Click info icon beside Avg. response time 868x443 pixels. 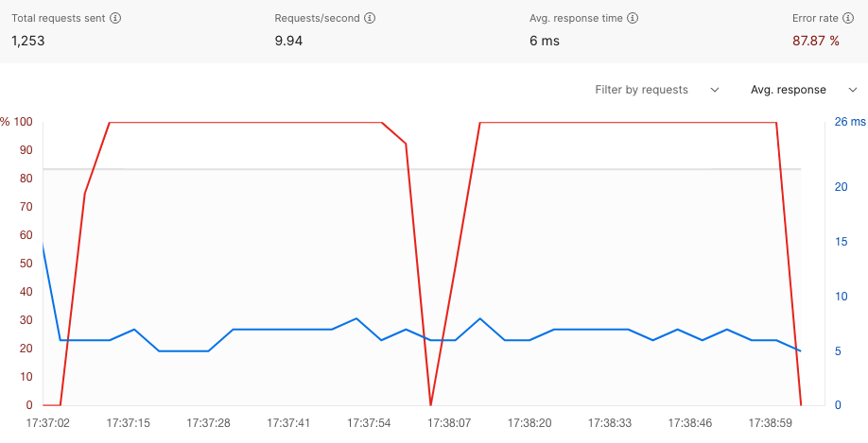633,18
